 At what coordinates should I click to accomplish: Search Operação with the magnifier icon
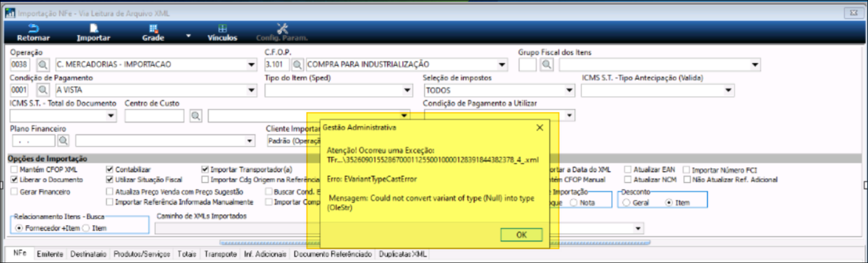[x=43, y=64]
